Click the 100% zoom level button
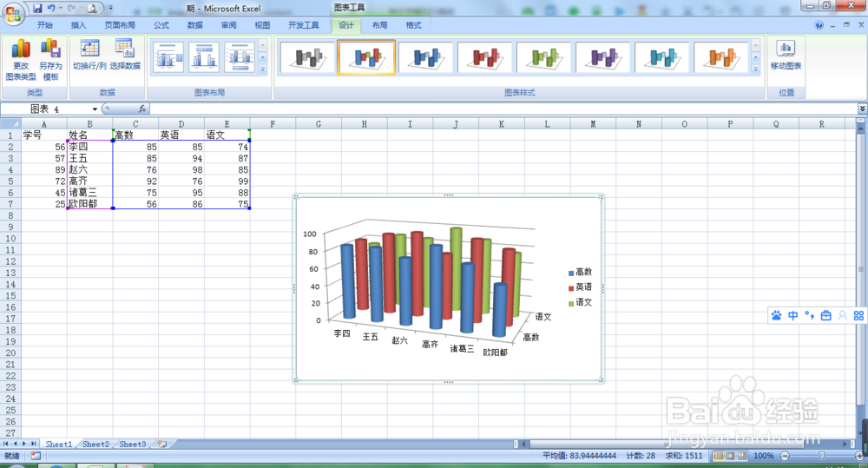This screenshot has height=468, width=868. click(763, 456)
